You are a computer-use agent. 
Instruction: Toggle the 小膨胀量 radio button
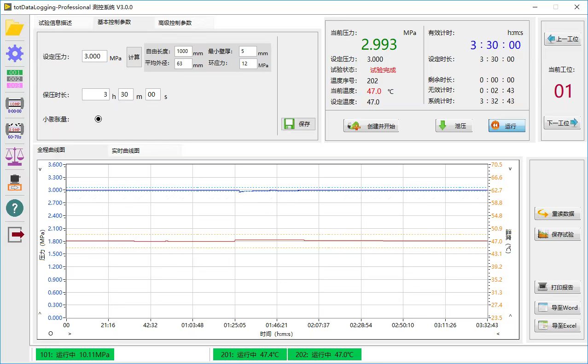click(98, 119)
